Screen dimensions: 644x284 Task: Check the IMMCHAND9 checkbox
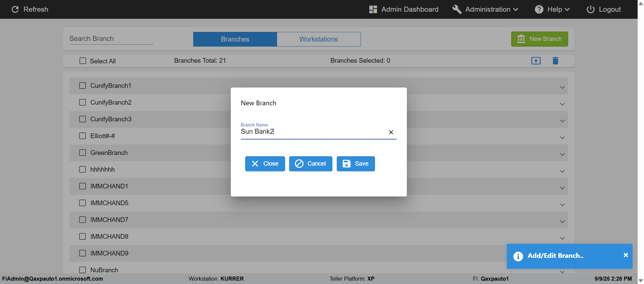tap(83, 253)
